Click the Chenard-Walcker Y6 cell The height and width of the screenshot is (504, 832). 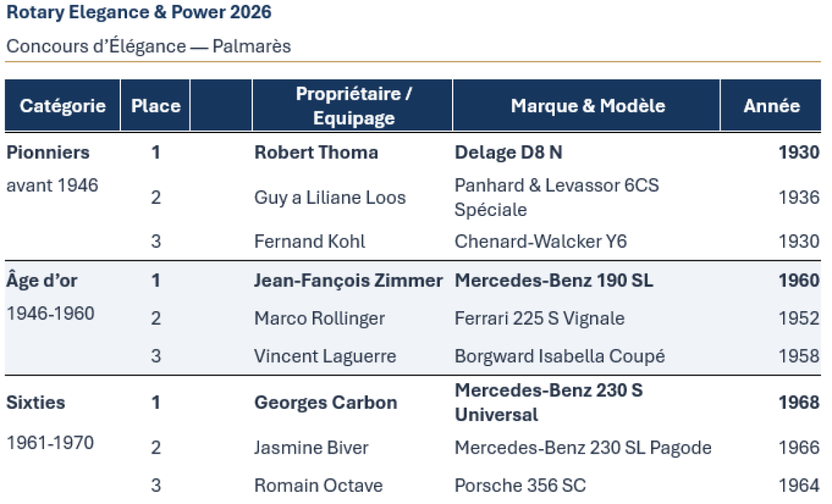541,241
